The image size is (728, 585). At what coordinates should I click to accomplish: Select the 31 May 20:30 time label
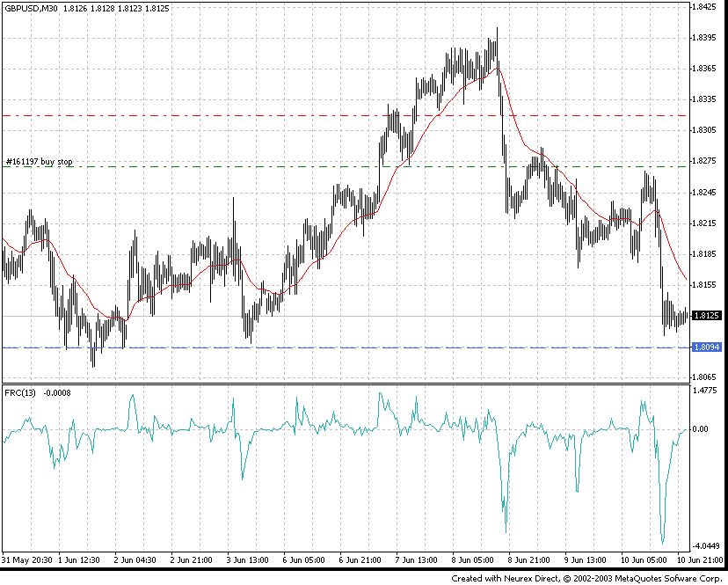tap(26, 559)
